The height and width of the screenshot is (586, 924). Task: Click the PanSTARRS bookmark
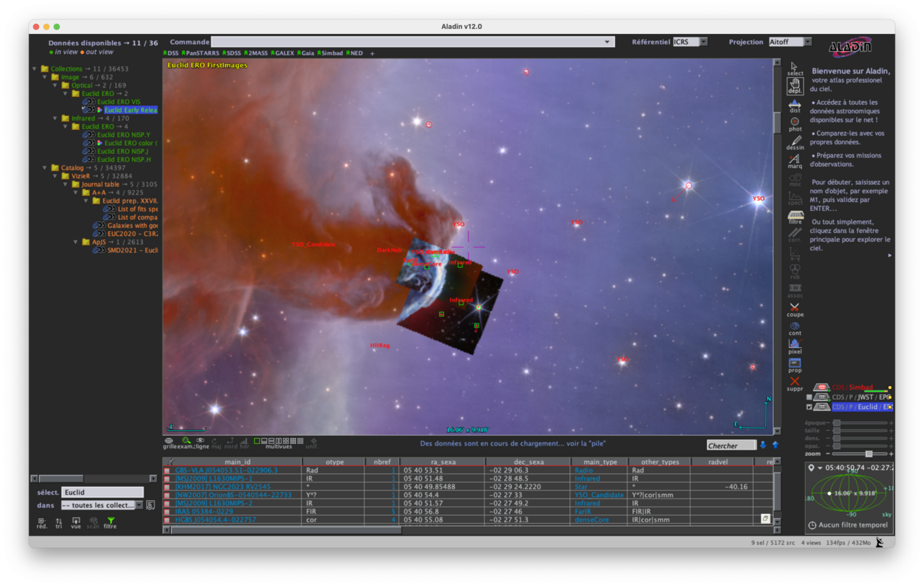click(x=200, y=53)
